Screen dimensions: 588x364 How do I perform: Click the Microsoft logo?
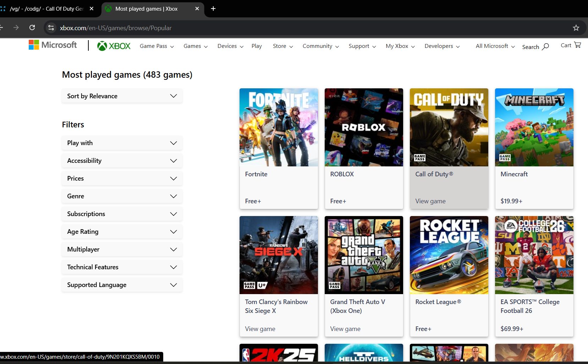click(x=53, y=45)
